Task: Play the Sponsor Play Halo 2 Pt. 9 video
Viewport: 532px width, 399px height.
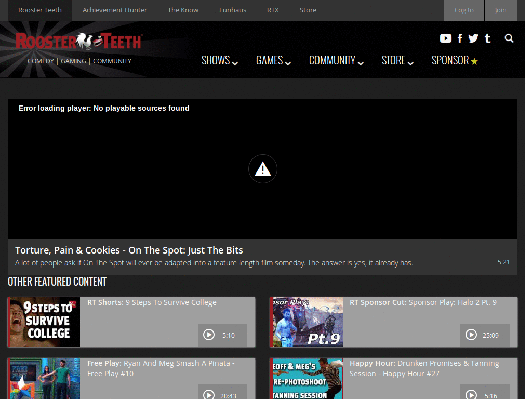Action: click(471, 335)
